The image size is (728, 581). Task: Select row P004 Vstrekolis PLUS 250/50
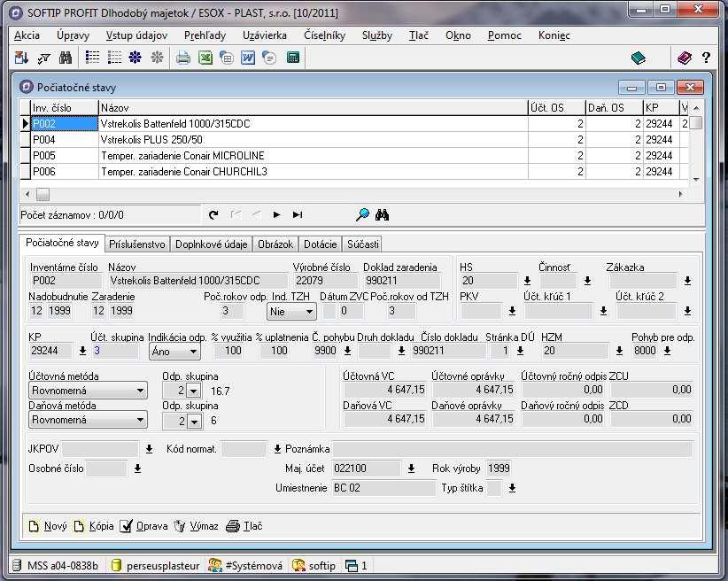coord(352,140)
